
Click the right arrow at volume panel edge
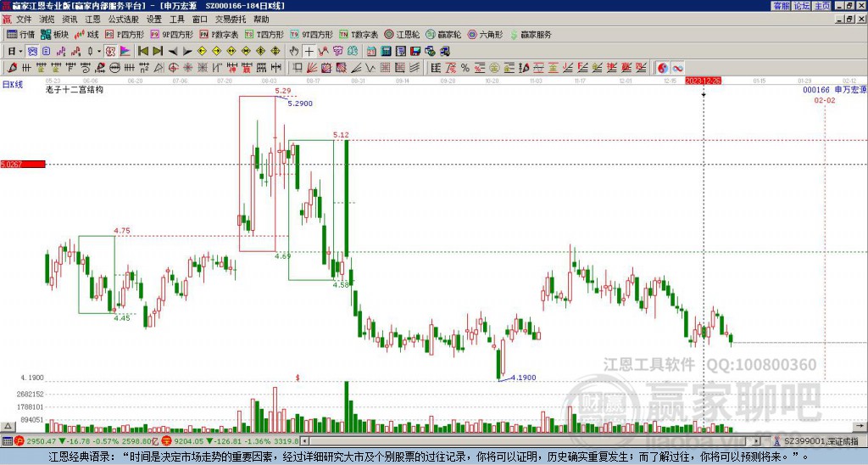pos(861,427)
